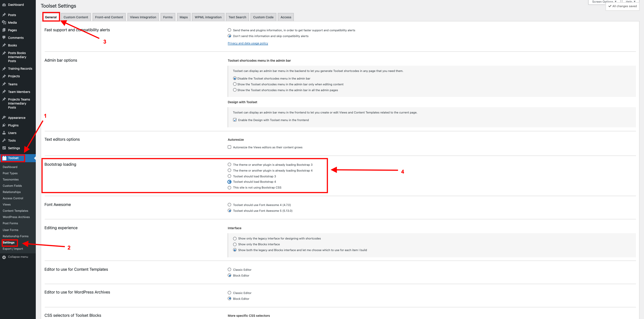Select 'Toolset should load Bootstrap 3' radio
The image size is (644, 319).
click(229, 176)
